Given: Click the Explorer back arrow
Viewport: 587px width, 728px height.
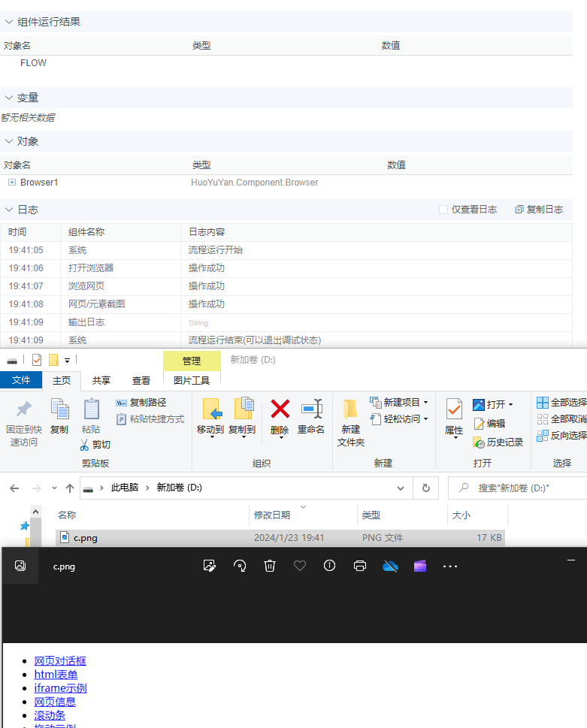Looking at the screenshot, I should [x=14, y=488].
